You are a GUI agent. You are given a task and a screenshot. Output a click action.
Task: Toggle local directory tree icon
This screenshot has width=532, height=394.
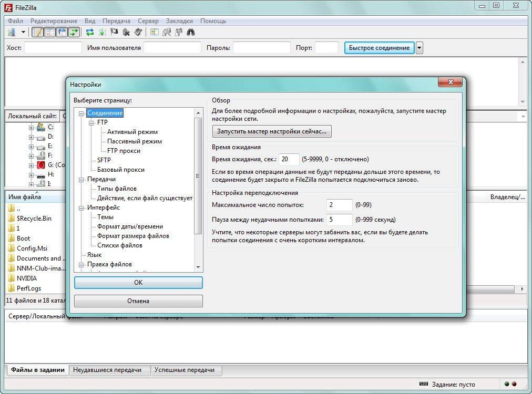point(50,32)
